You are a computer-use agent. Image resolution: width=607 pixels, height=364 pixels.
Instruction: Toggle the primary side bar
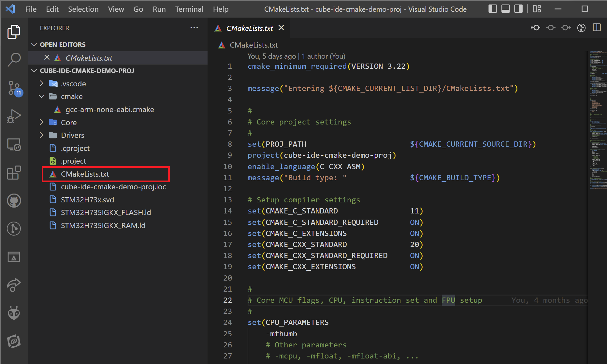pyautogui.click(x=493, y=9)
